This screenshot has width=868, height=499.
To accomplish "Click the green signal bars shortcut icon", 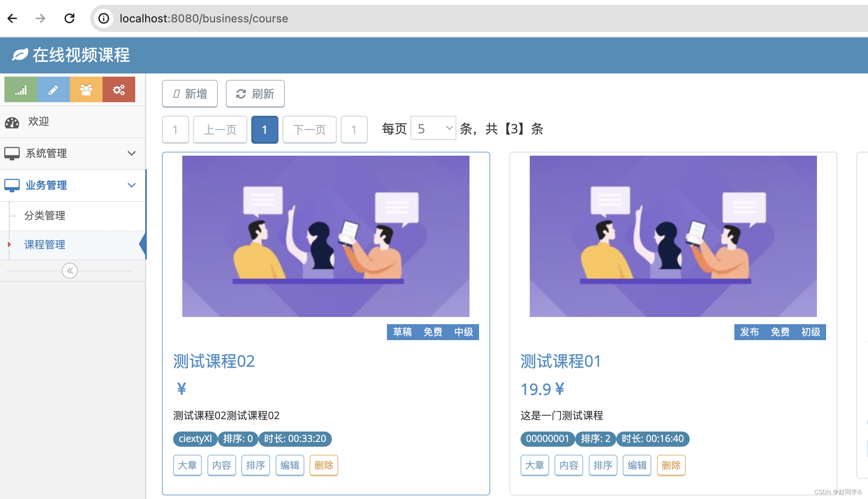I will (x=21, y=89).
